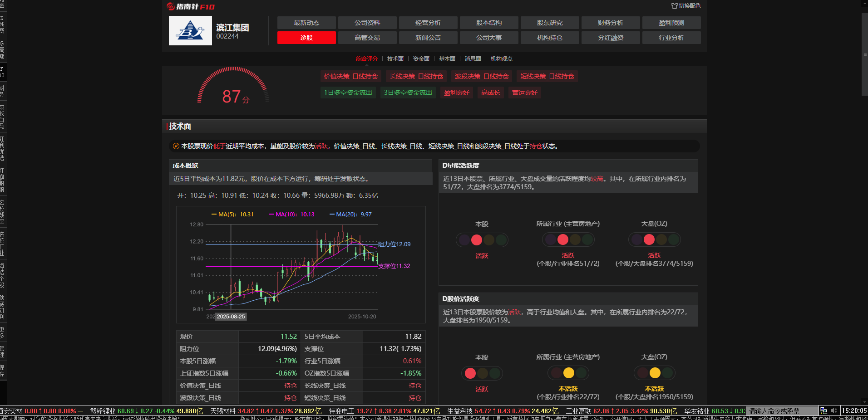Click the 15:20:05 clock in status bar

(854, 410)
